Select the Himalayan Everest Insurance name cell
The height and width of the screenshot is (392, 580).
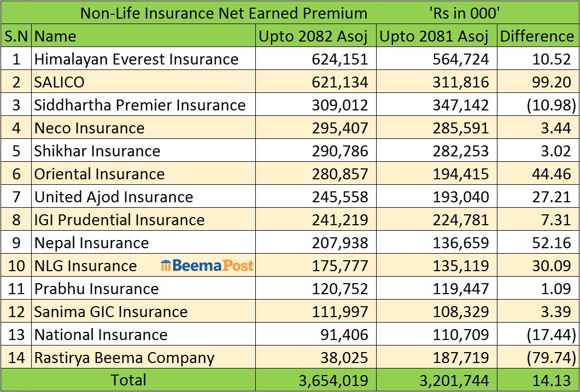[136, 59]
